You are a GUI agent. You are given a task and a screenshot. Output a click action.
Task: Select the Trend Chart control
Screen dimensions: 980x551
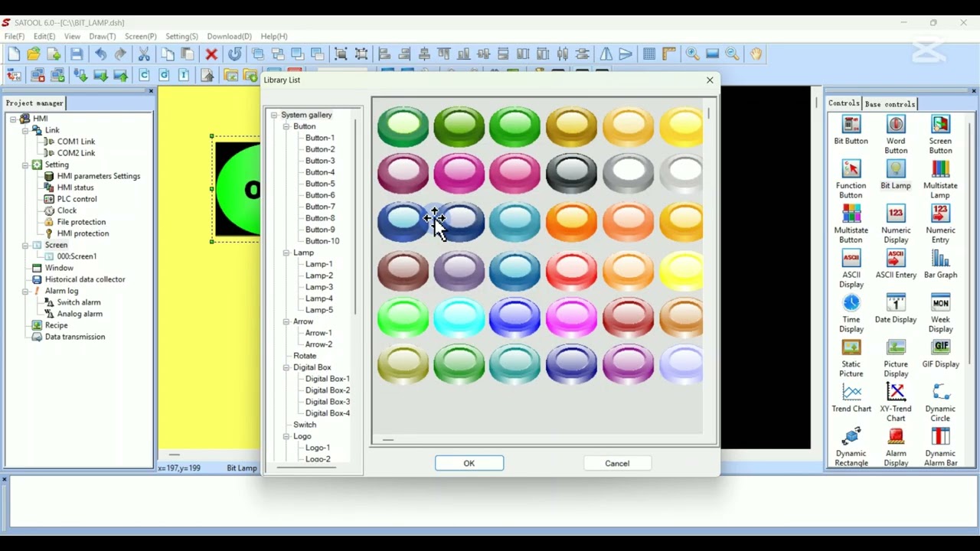pyautogui.click(x=851, y=398)
